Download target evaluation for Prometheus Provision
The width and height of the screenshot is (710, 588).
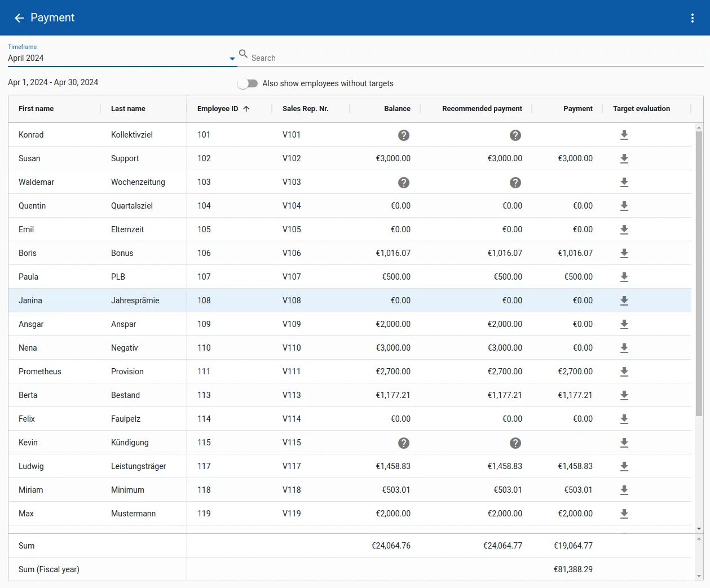pyautogui.click(x=624, y=372)
